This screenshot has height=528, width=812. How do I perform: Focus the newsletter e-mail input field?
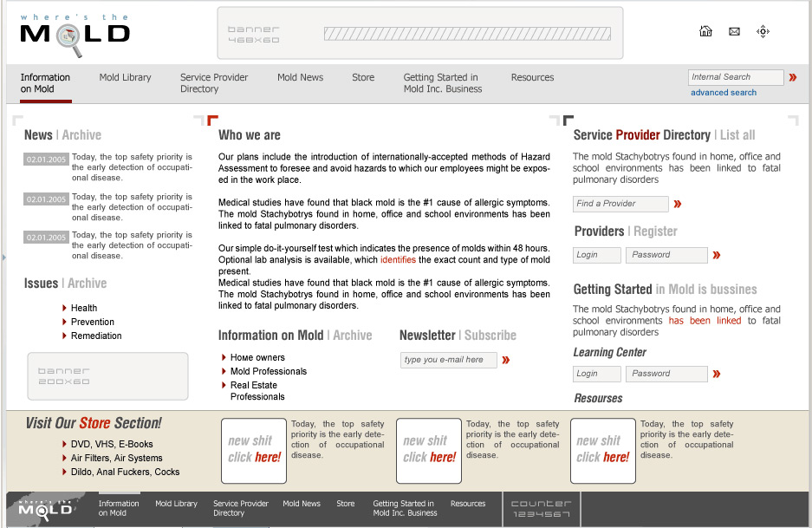[x=448, y=360]
